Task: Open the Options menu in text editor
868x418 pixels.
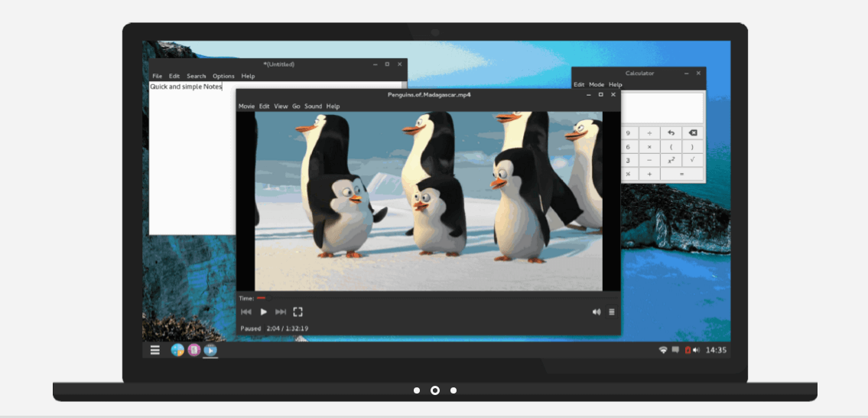Action: tap(223, 76)
